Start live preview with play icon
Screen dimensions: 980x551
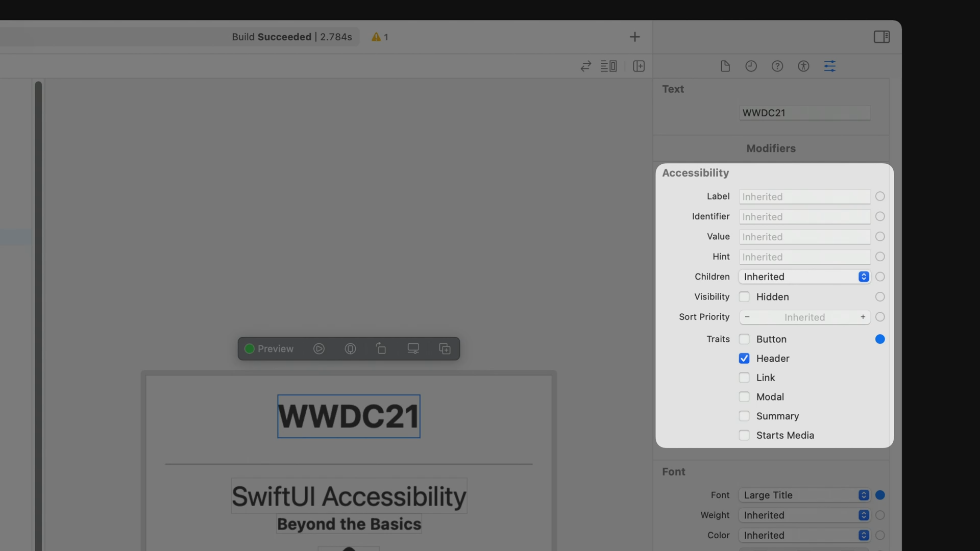pos(319,349)
